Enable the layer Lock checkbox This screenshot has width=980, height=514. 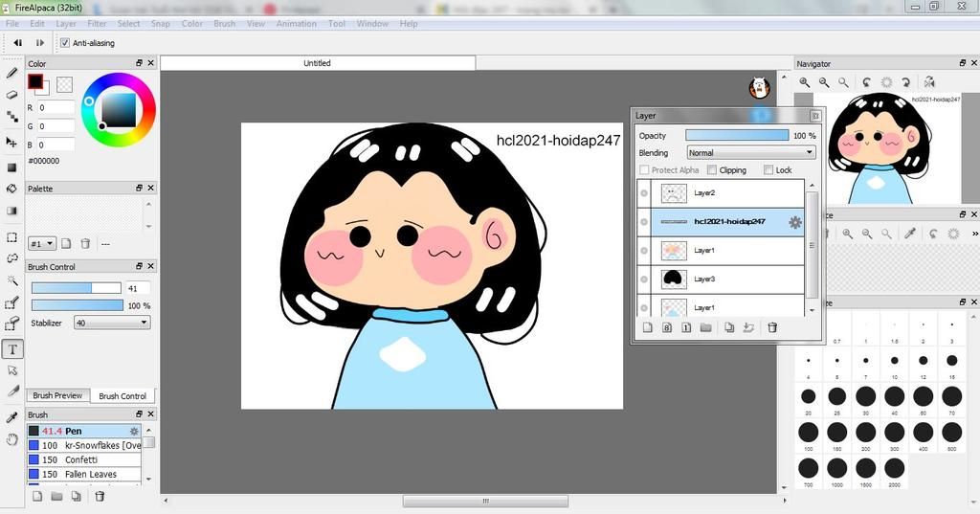click(768, 170)
